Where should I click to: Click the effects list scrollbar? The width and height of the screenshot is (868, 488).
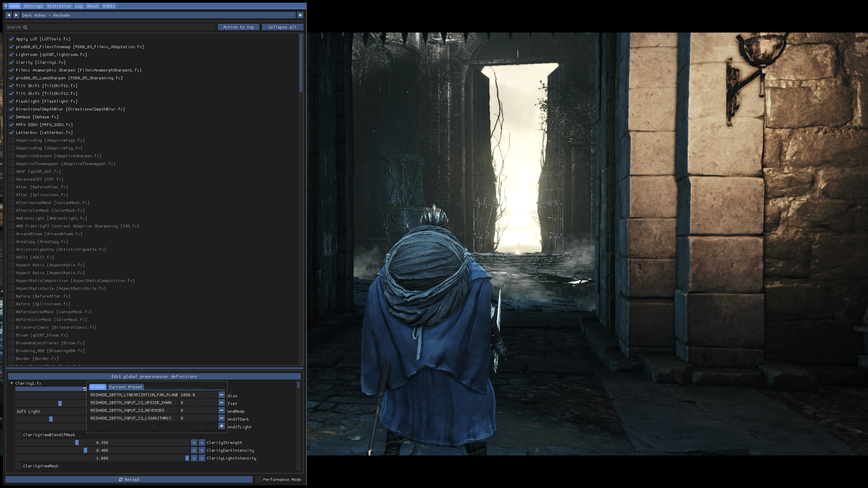[x=301, y=63]
